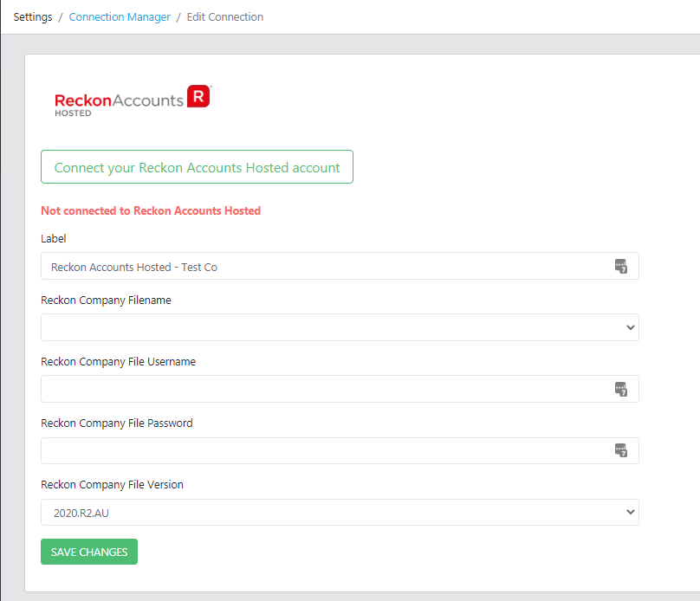Click the Edit Connection breadcrumb item

(x=225, y=17)
